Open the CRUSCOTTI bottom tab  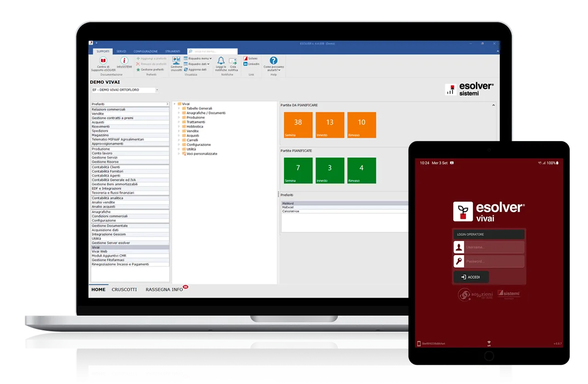[x=124, y=290]
